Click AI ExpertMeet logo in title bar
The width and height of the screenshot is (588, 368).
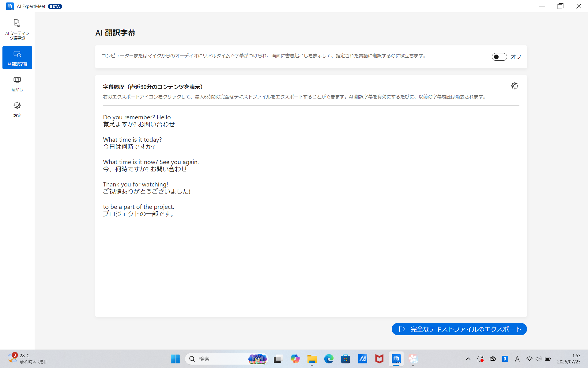10,6
